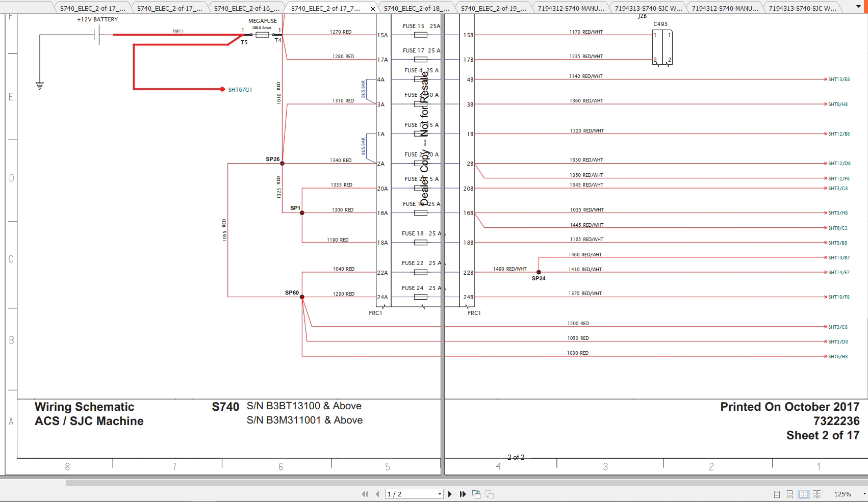Click inside the 1 / 2 page field
The width and height of the screenshot is (868, 502).
403,494
